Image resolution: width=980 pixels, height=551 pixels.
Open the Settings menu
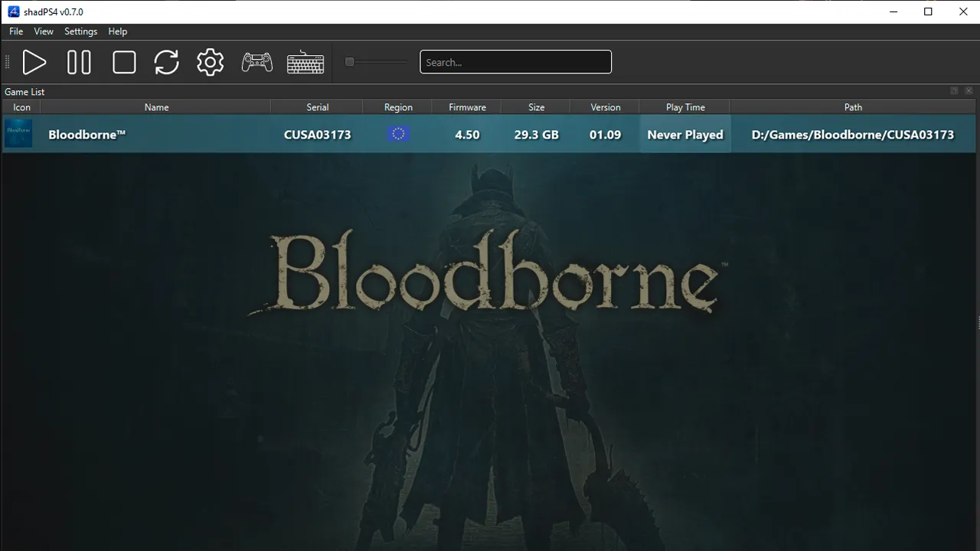(80, 31)
